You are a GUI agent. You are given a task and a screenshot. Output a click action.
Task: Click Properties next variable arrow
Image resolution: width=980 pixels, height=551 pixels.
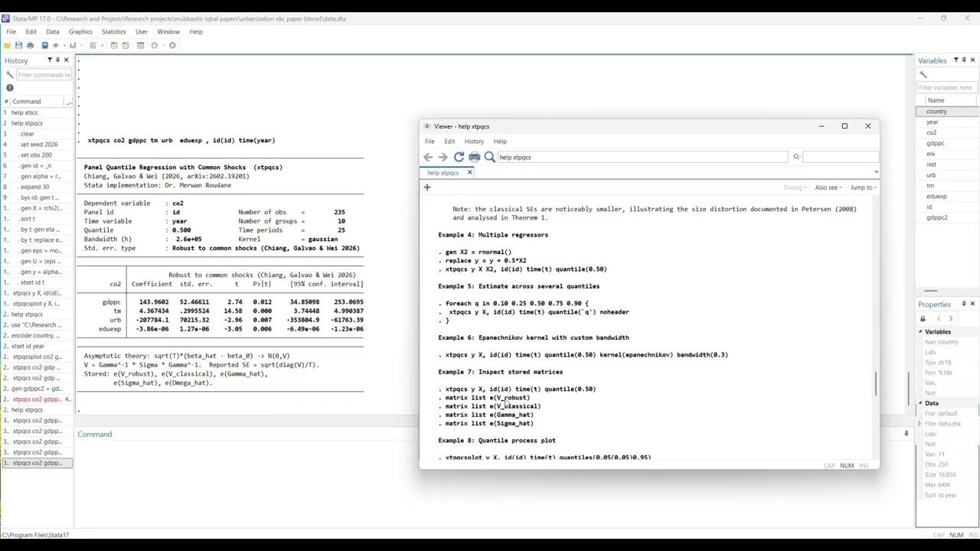951,319
